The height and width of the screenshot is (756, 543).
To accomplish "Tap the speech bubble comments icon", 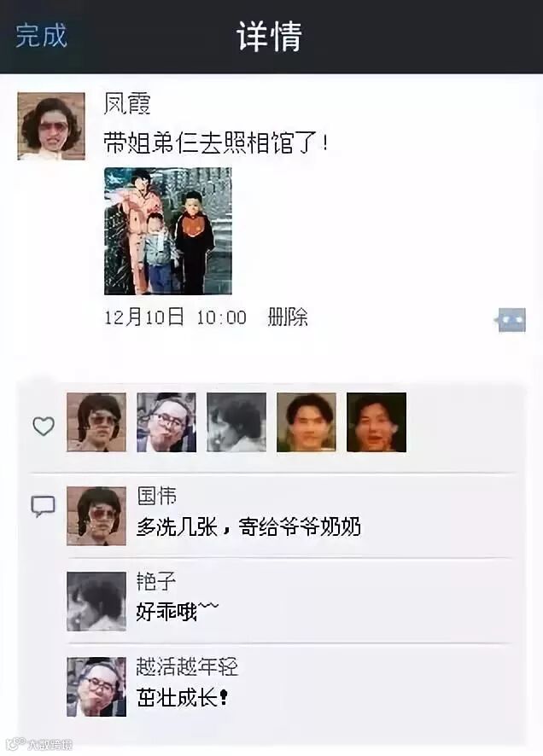I will pyautogui.click(x=44, y=506).
